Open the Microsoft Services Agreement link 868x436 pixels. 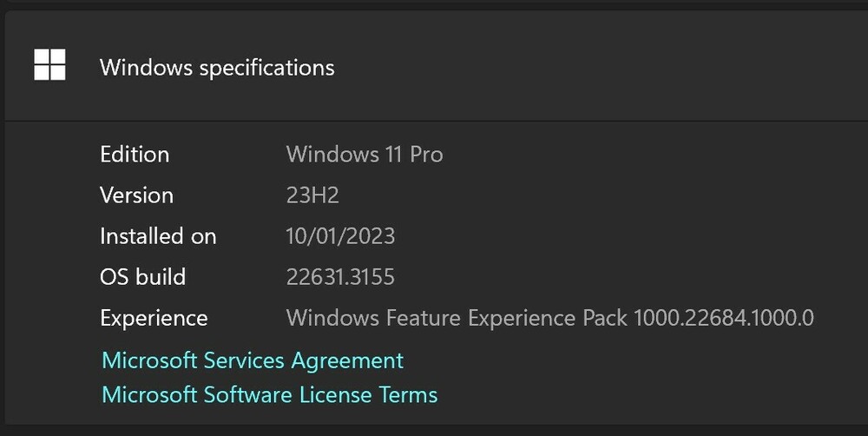tap(253, 360)
